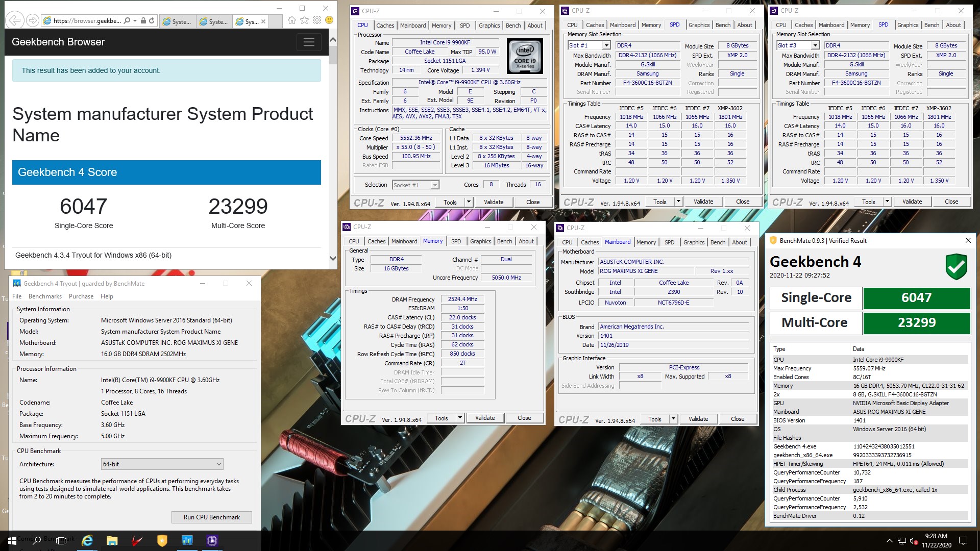Click Tools button in Slot #3 SPD window
Image resolution: width=980 pixels, height=551 pixels.
tap(869, 202)
